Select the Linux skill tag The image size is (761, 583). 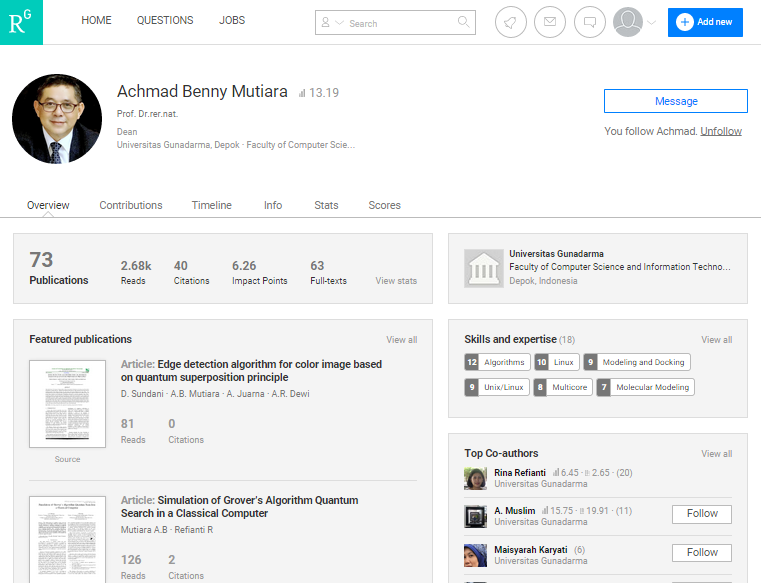(x=557, y=362)
